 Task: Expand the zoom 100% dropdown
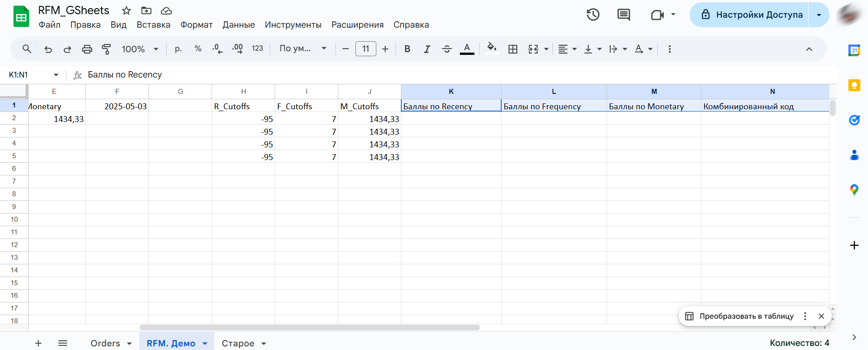click(x=140, y=49)
